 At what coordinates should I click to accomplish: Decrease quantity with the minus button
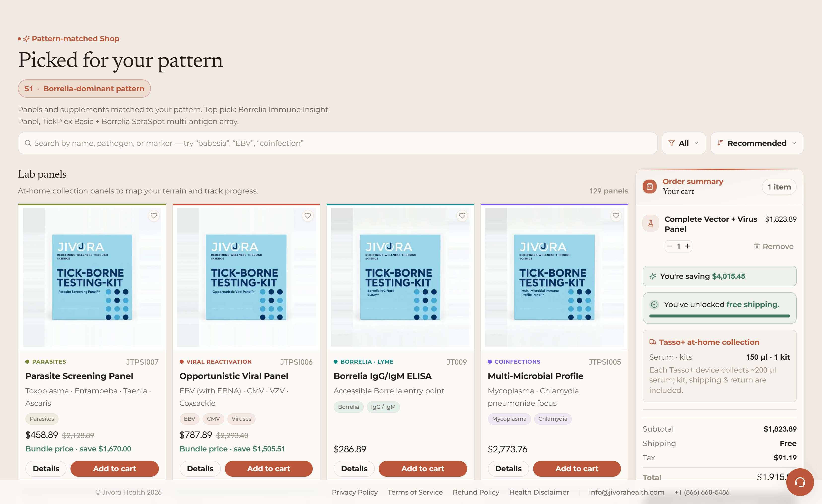670,246
